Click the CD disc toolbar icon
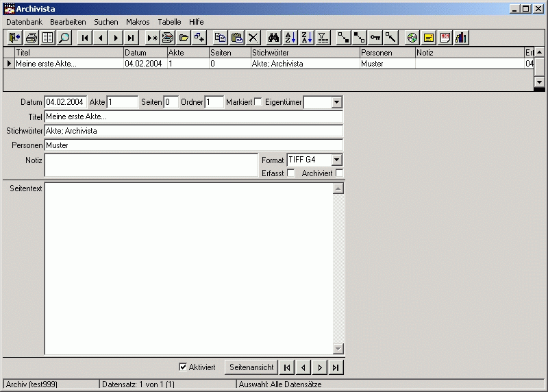Screen dimensions: 548x392 click(412, 38)
